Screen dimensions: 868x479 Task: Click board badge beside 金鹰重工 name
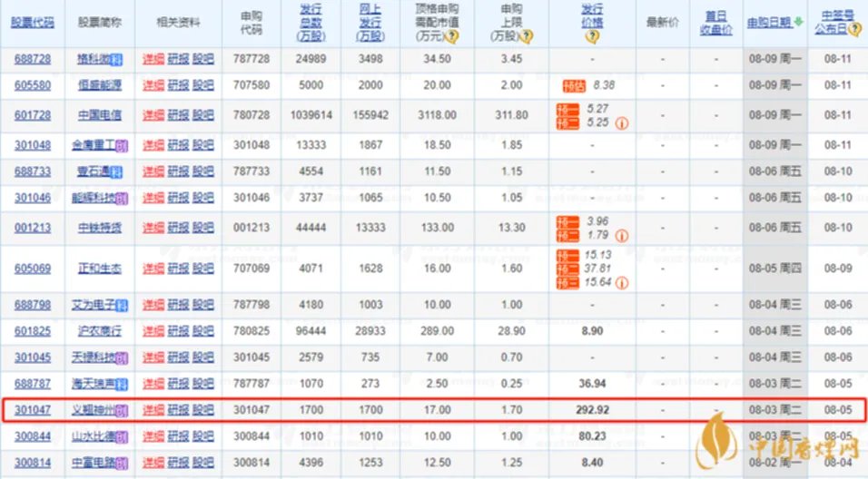pos(122,146)
